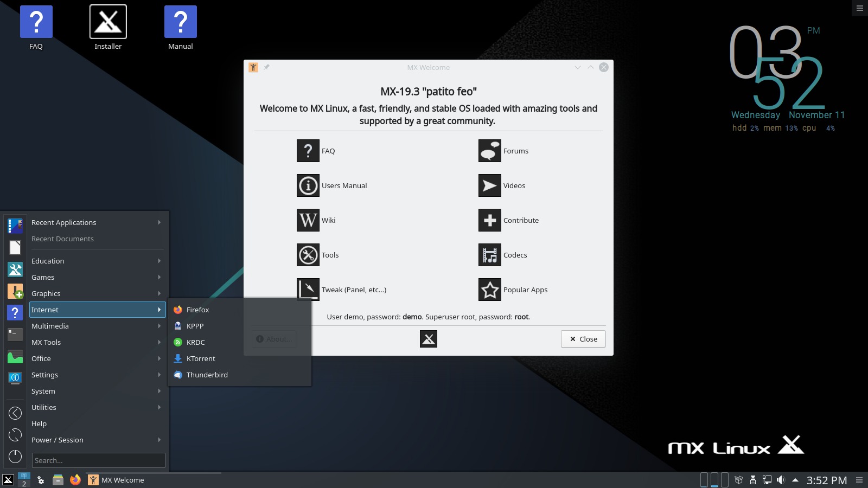Image resolution: width=868 pixels, height=488 pixels.
Task: Open blue question mark favorite icon
Action: [x=15, y=313]
